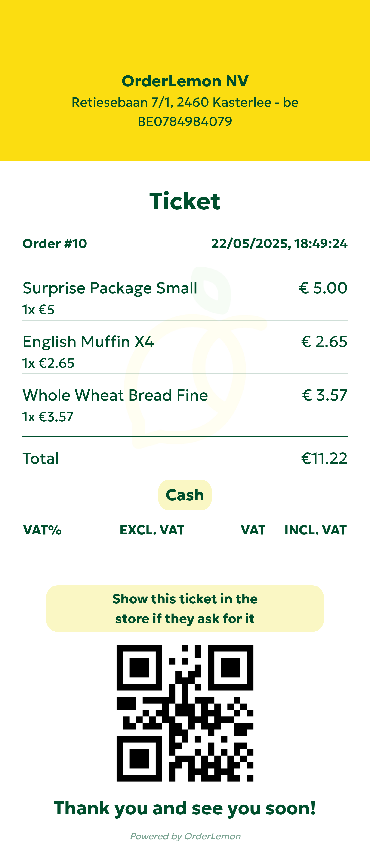
Task: Select the Surprise Package Small item
Action: 110,288
